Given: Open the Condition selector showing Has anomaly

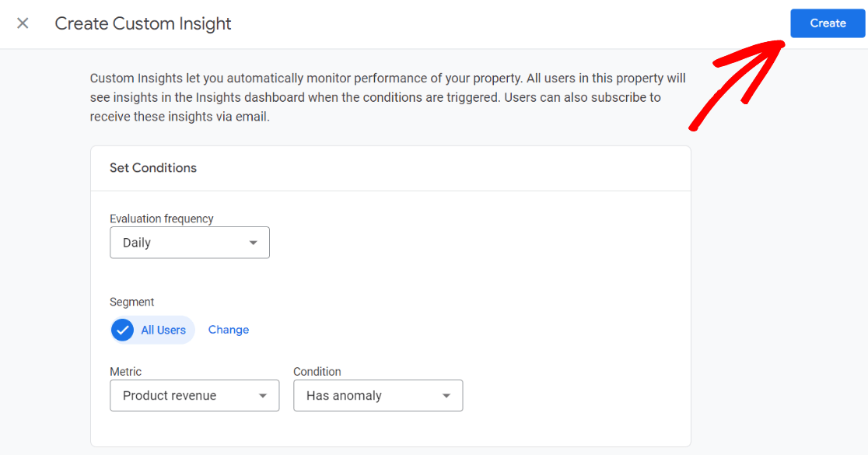Looking at the screenshot, I should [378, 395].
